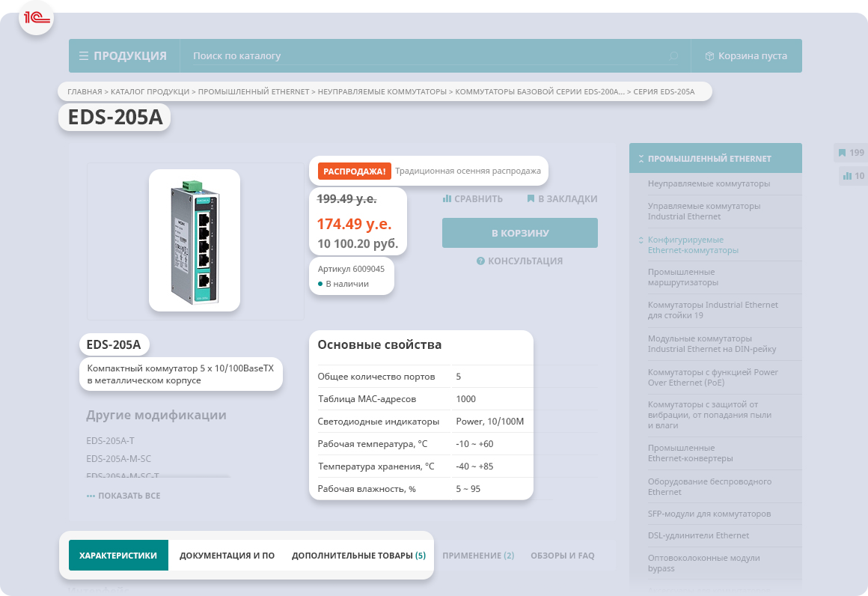Click the old price 199.49 у.е.
The image size is (868, 596).
[x=346, y=199]
